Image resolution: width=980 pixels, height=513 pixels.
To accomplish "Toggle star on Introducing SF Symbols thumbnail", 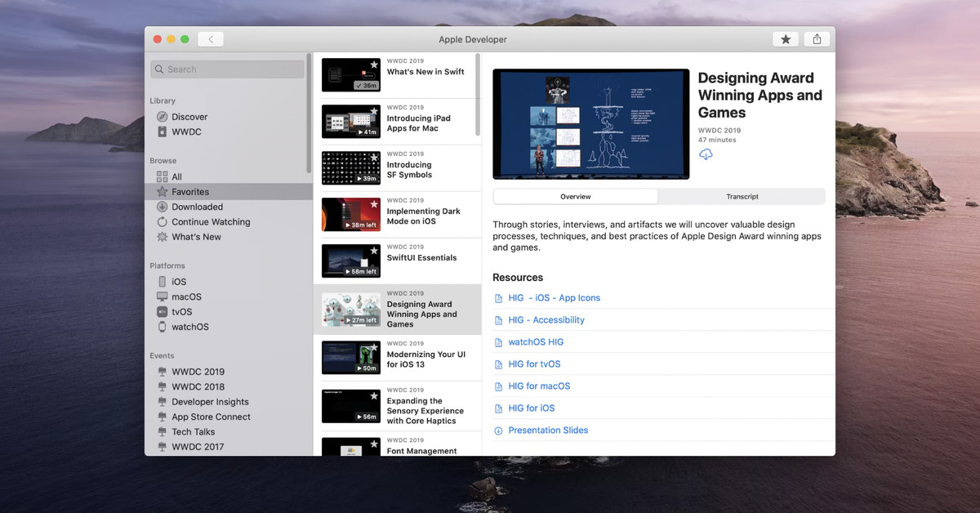I will pyautogui.click(x=374, y=158).
